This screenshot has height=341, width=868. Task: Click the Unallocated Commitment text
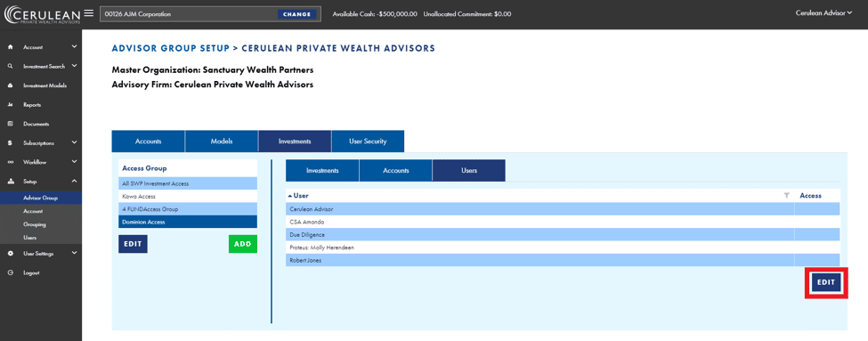tap(467, 14)
